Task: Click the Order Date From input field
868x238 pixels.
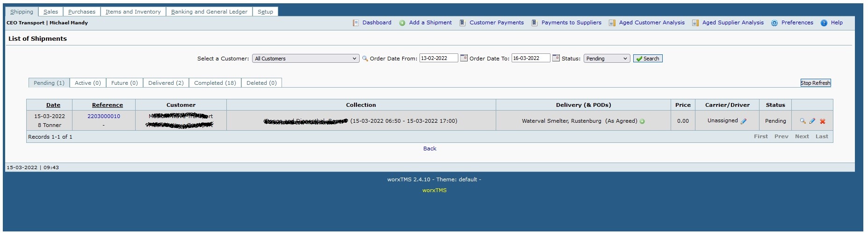Action: click(438, 58)
